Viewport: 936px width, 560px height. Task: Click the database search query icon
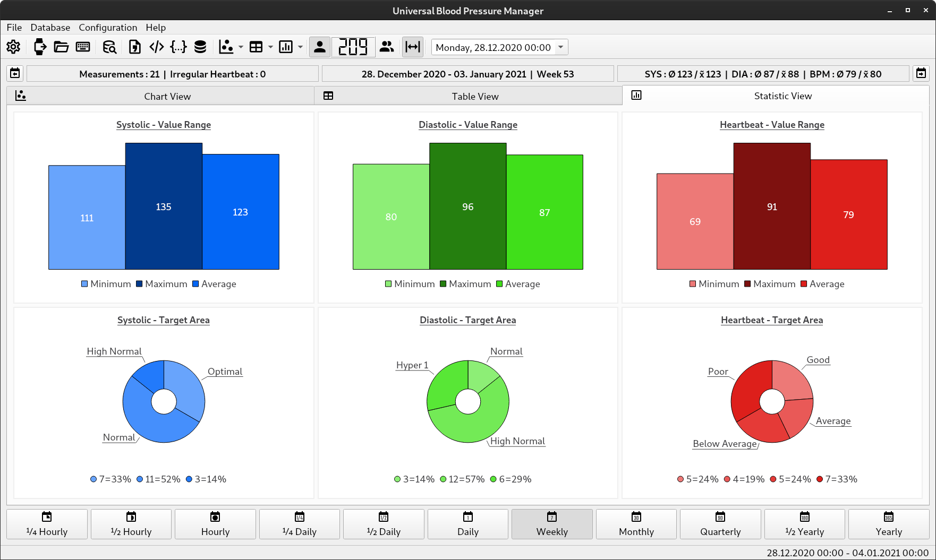[x=109, y=47]
